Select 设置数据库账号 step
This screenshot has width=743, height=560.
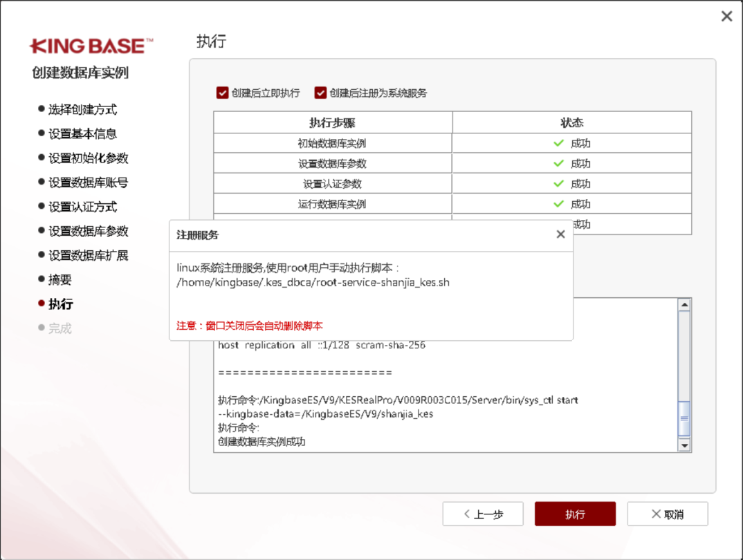(88, 183)
